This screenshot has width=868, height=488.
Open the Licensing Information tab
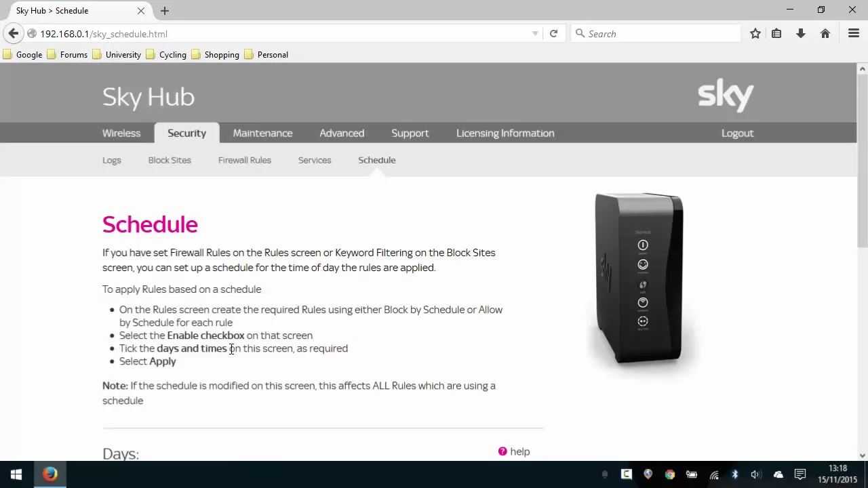pos(505,133)
